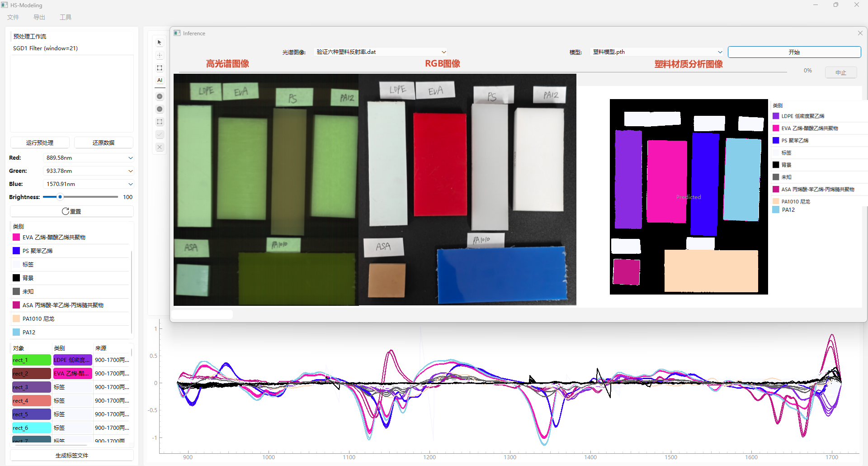Click the lower gray rectangle tool
868x466 pixels.
[160, 122]
